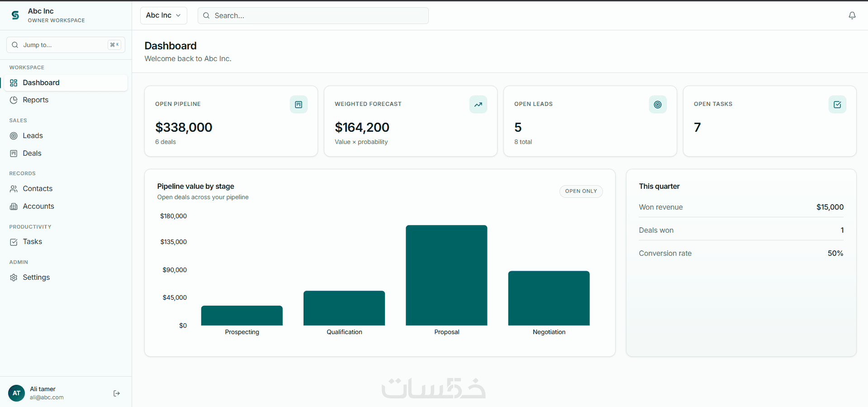Click the notification bell icon

tap(852, 15)
